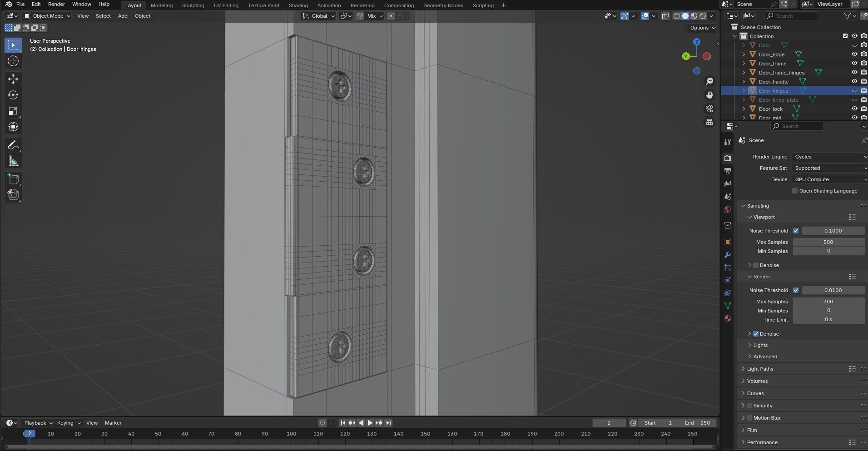Open the Object properties tab
The width and height of the screenshot is (868, 451).
tap(728, 242)
